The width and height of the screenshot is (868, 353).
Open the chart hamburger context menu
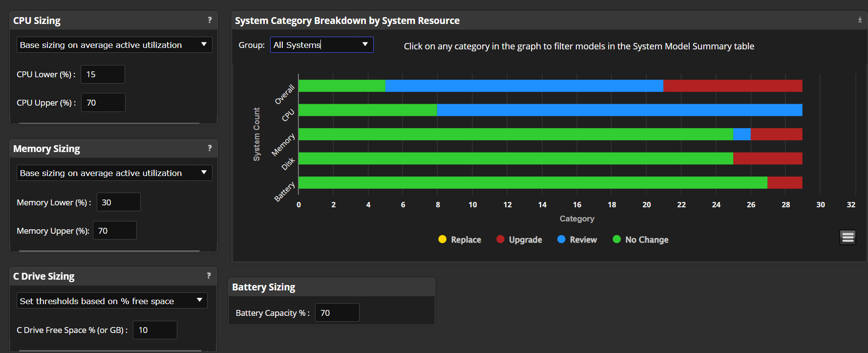(848, 238)
